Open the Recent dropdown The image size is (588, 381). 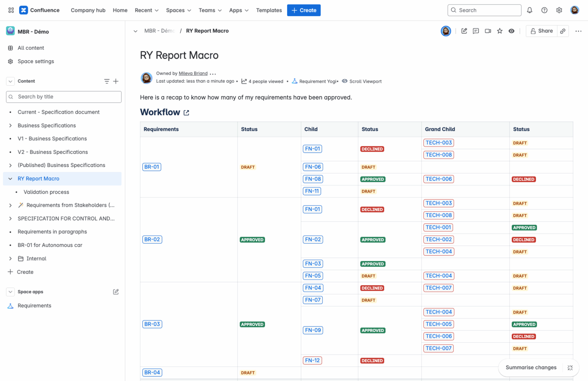click(x=146, y=10)
